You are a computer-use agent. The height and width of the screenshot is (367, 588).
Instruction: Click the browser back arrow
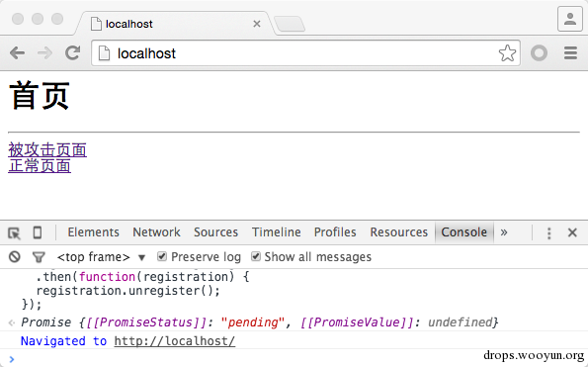(x=17, y=52)
